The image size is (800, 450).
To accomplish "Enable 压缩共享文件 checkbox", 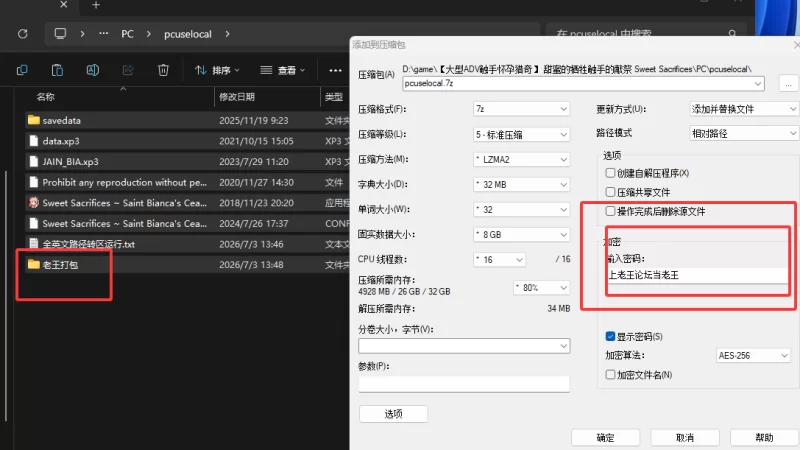I will 610,192.
